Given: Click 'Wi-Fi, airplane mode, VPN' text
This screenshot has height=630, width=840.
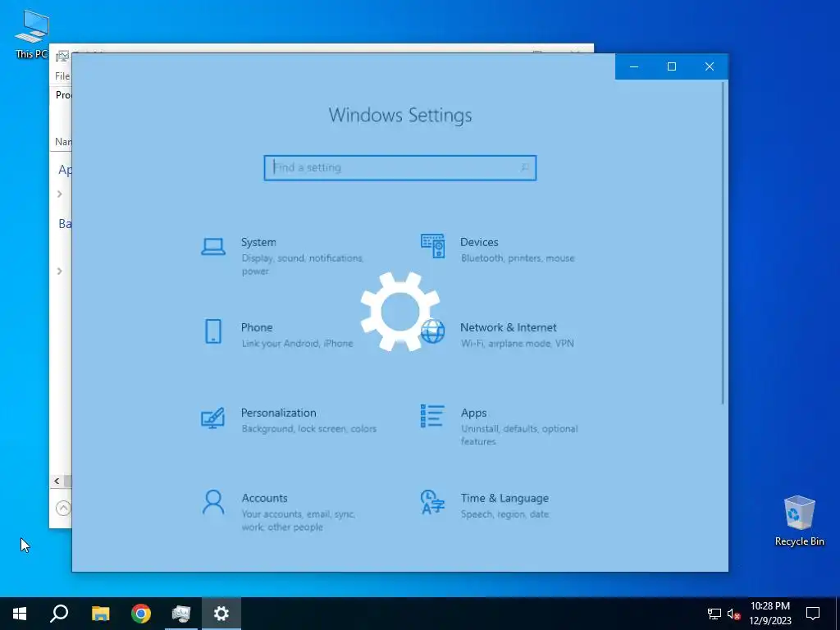Looking at the screenshot, I should [x=517, y=344].
